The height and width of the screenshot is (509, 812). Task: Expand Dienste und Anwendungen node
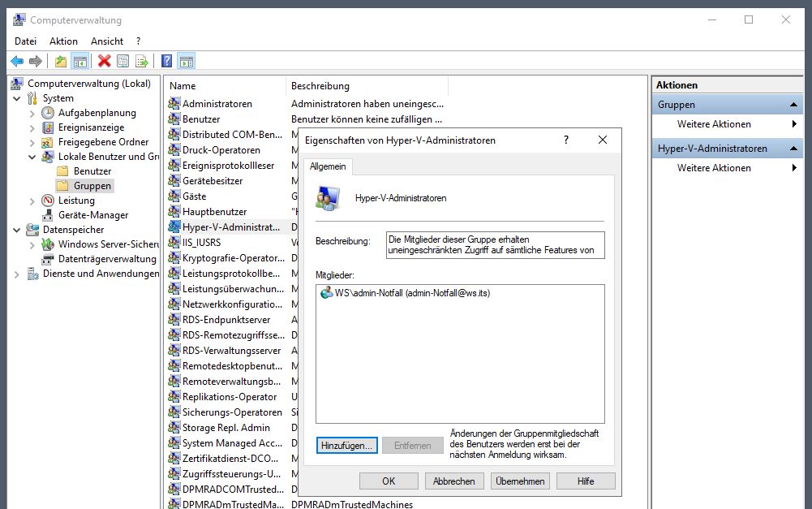coord(16,274)
